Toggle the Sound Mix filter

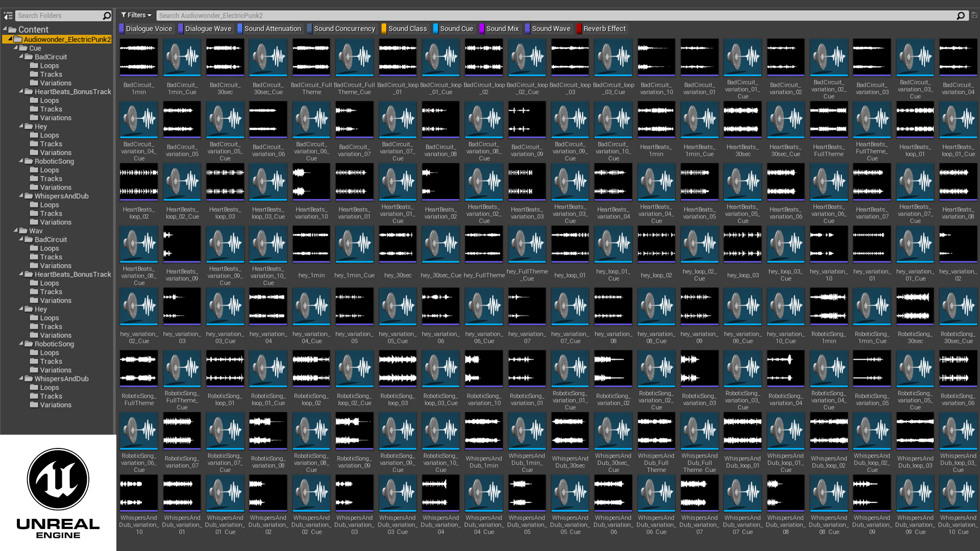pos(500,29)
